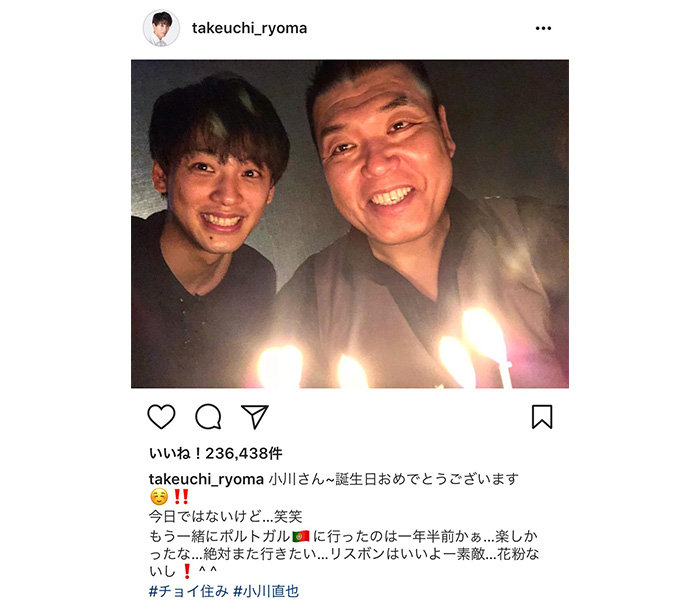Open the three-dot more options menu
Image resolution: width=700 pixels, height=600 pixels.
(x=543, y=28)
